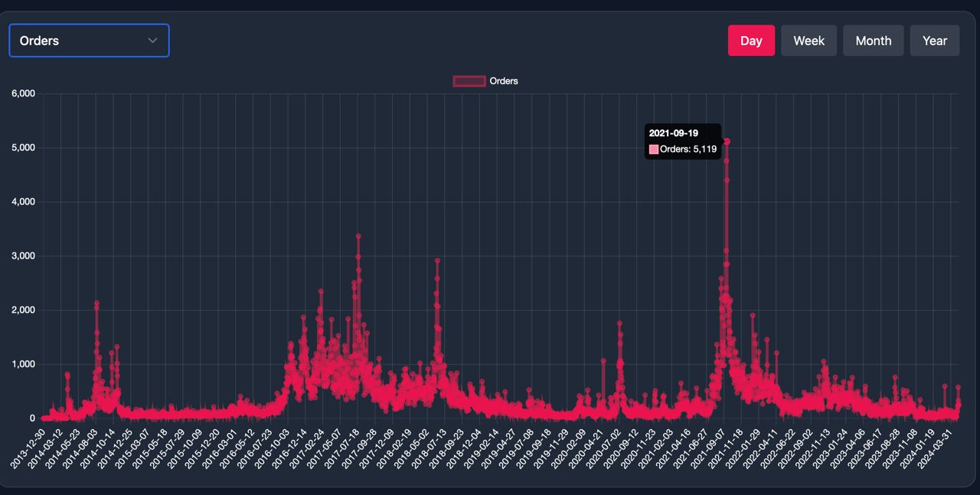Select the Day granularity button
The height and width of the screenshot is (495, 980).
point(750,41)
